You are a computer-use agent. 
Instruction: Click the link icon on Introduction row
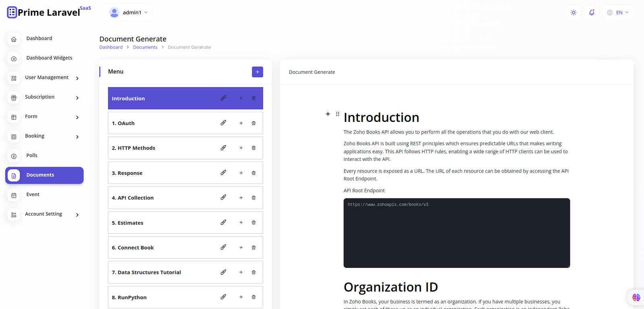(223, 98)
